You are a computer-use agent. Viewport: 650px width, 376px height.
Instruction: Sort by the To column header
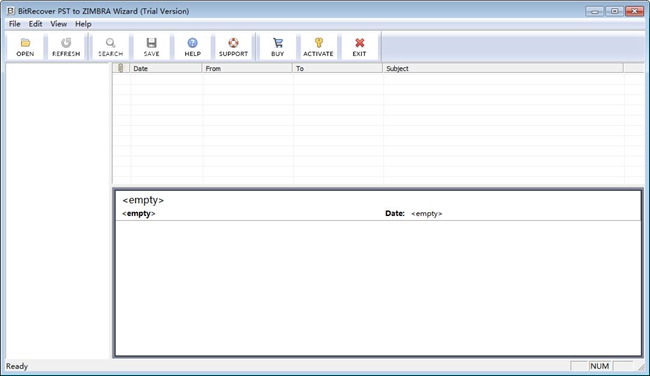(337, 68)
